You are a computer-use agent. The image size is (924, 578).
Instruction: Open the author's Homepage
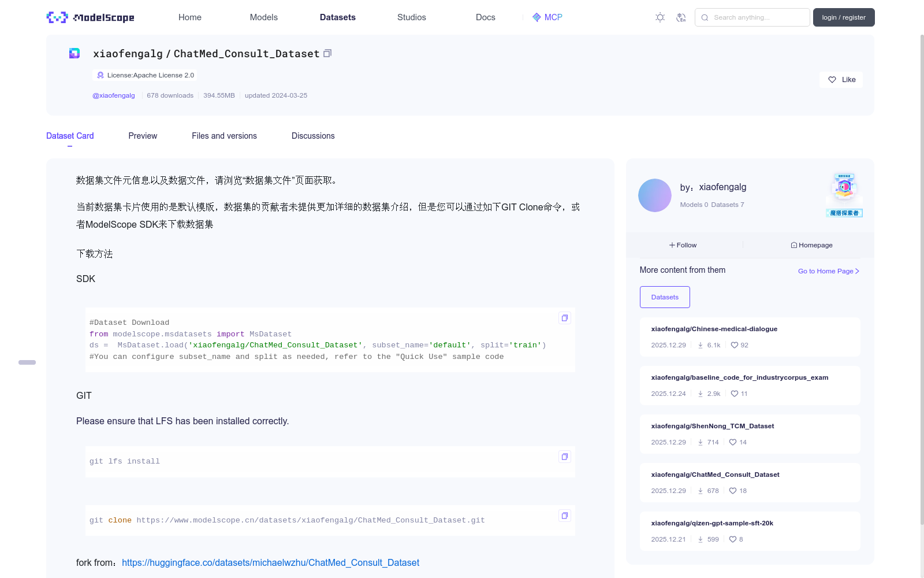[812, 245]
